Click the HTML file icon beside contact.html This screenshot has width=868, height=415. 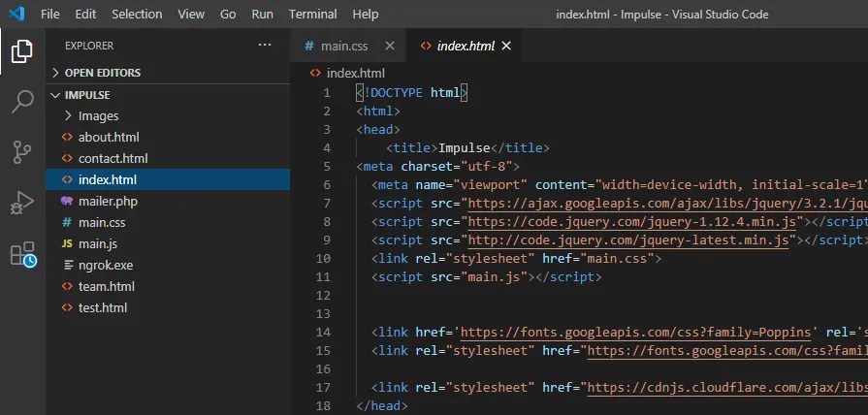(67, 158)
